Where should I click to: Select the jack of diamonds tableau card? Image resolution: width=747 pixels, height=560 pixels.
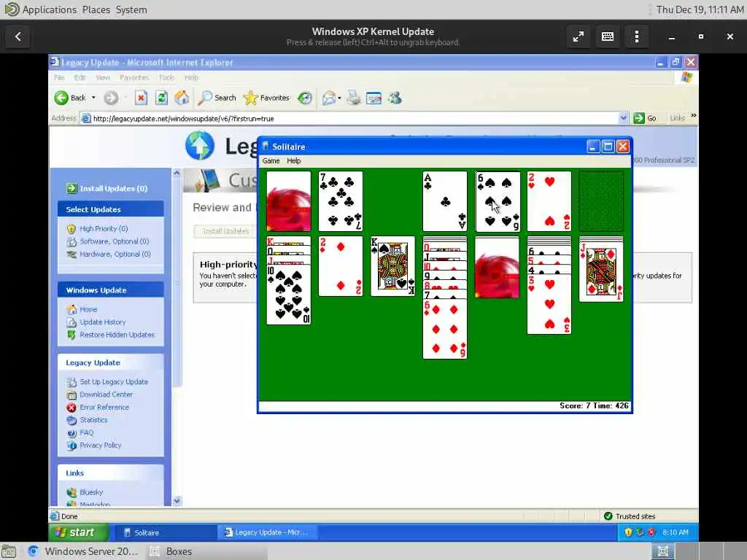[x=601, y=271]
